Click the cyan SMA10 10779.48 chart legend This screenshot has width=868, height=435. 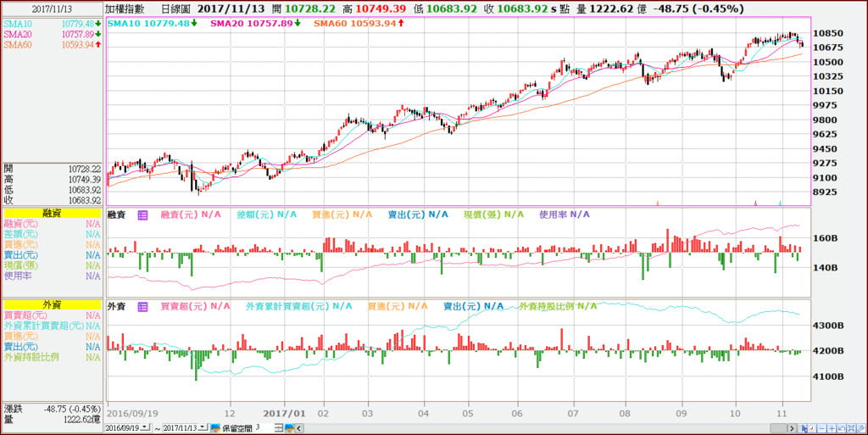pos(153,23)
